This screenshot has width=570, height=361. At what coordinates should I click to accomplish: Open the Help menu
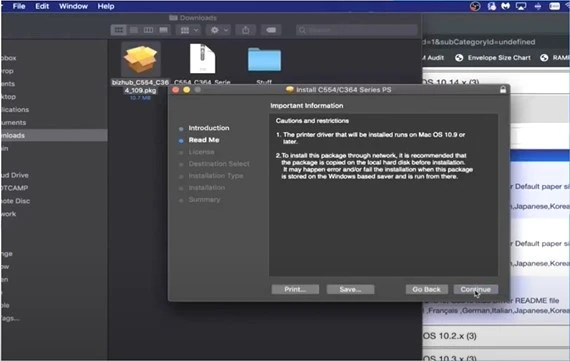pyautogui.click(x=106, y=6)
